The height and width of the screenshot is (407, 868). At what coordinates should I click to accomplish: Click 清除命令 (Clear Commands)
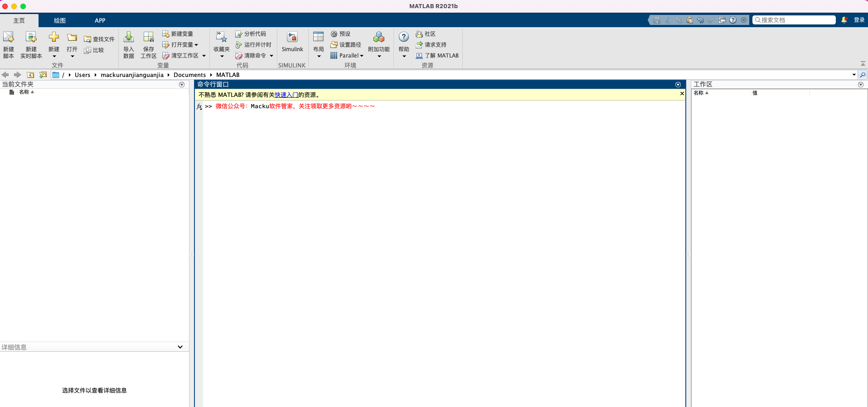[251, 56]
